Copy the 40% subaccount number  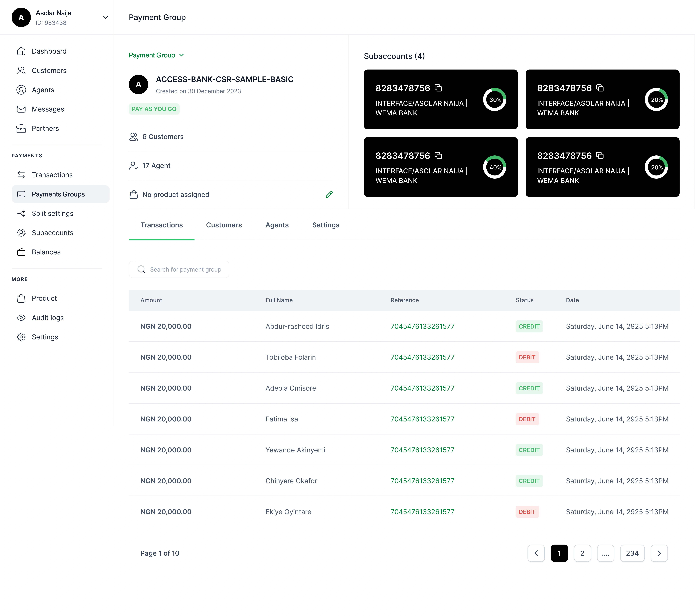pyautogui.click(x=438, y=156)
